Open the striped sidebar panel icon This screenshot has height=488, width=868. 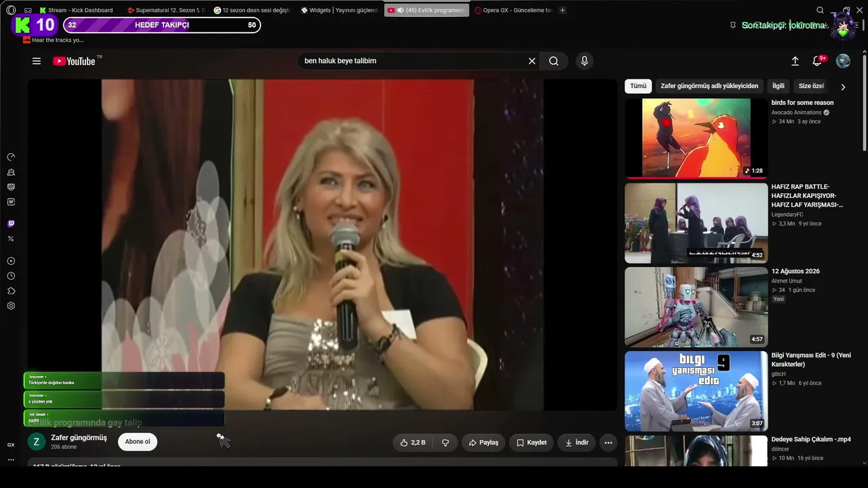point(11,187)
